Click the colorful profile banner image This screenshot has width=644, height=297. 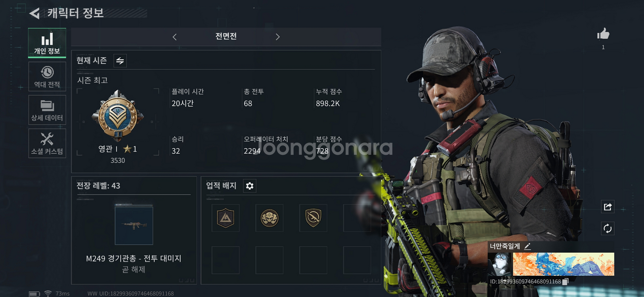(x=564, y=264)
